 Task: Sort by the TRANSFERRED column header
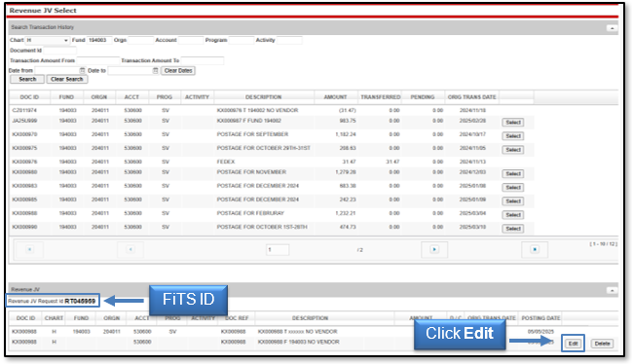click(x=380, y=97)
